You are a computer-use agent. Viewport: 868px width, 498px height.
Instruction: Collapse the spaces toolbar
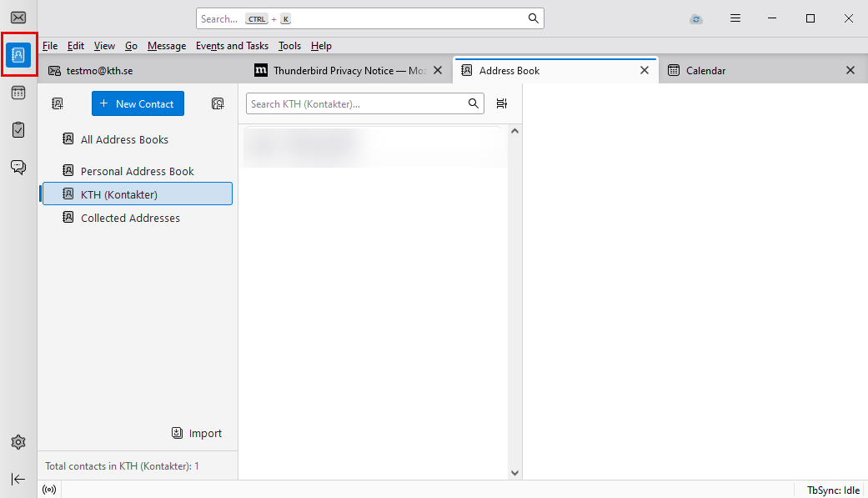point(18,479)
